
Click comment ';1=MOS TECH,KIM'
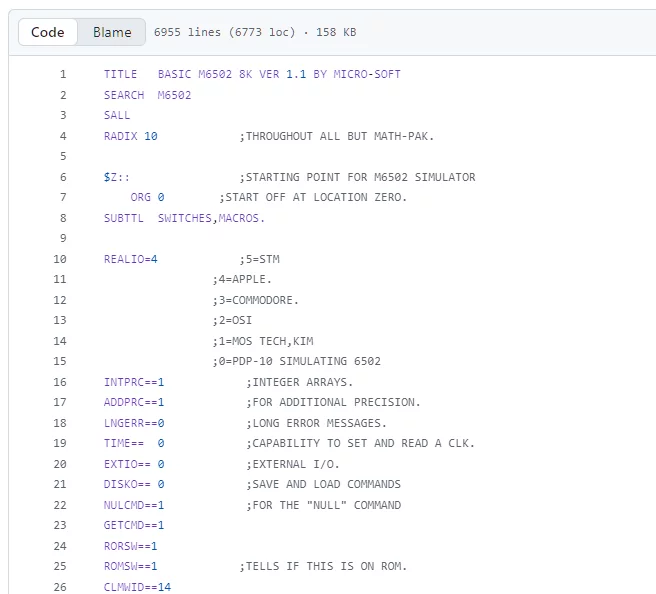pos(263,341)
